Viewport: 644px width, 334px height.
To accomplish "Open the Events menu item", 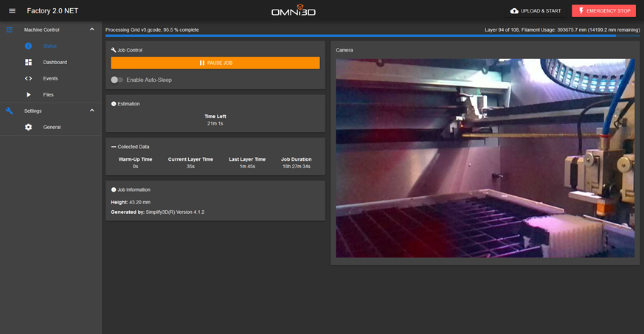I will point(51,78).
